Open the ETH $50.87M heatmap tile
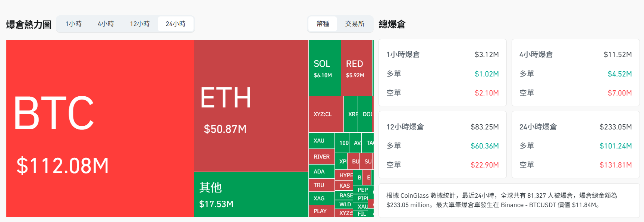The width and height of the screenshot is (644, 222). click(251, 106)
